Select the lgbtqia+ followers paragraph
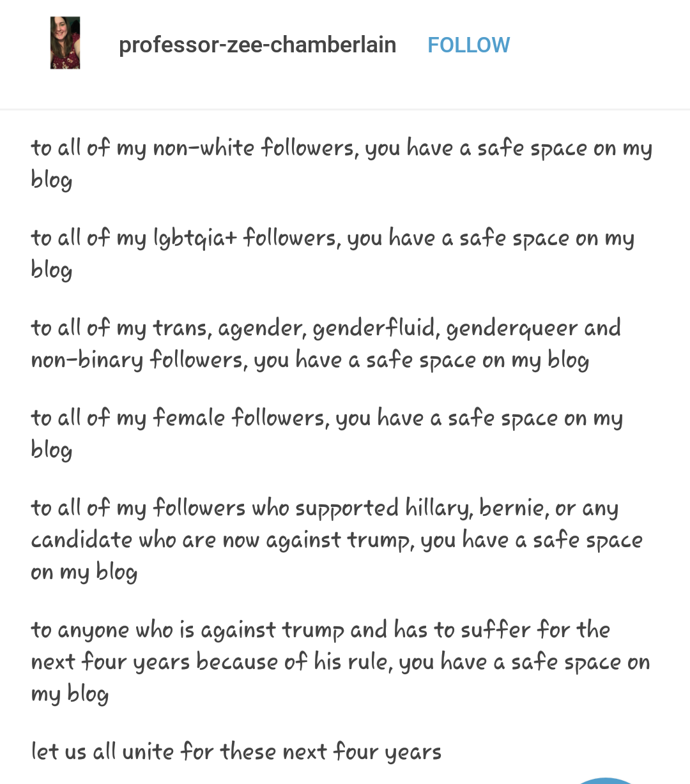Viewport: 690px width, 784px height. (332, 253)
